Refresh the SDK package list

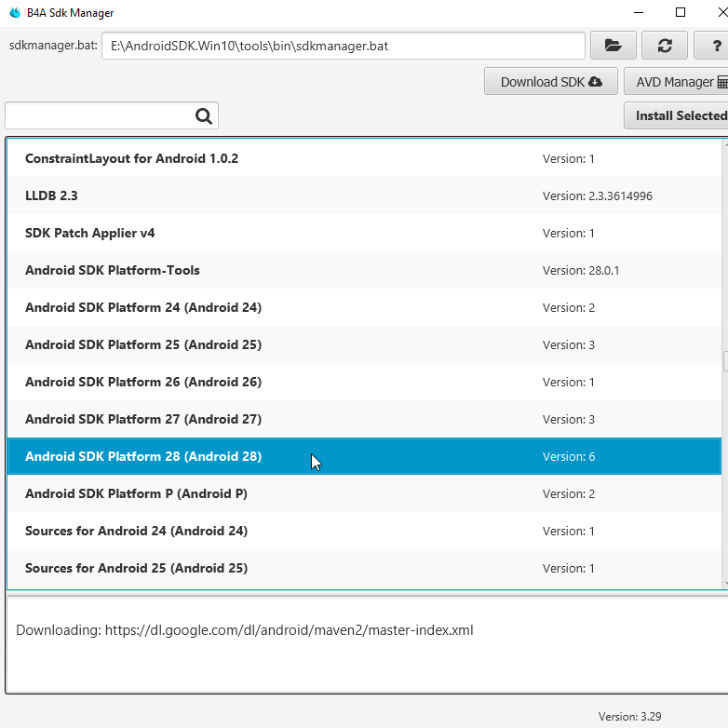click(x=665, y=45)
